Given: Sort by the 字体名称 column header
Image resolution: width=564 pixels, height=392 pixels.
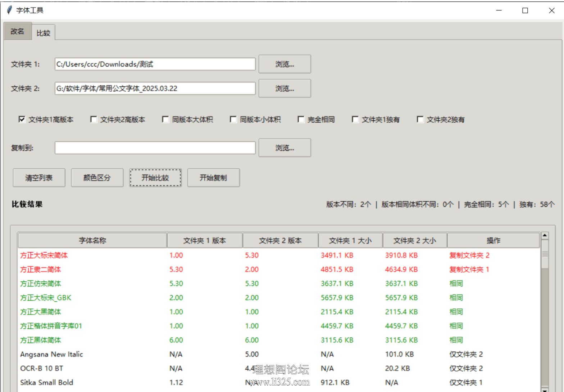Looking at the screenshot, I should click(92, 241).
